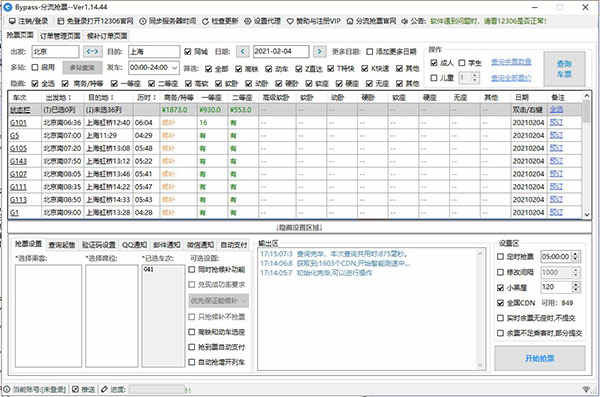The width and height of the screenshot is (600, 397).
Task: Uncheck the 同城 checkbox
Action: click(188, 51)
